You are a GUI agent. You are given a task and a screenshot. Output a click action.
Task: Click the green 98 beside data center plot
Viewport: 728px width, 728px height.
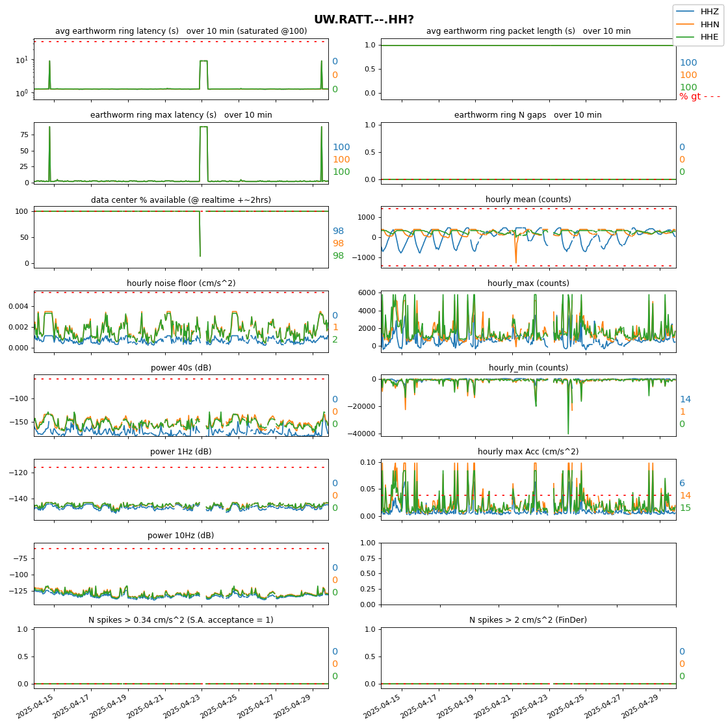click(x=339, y=256)
